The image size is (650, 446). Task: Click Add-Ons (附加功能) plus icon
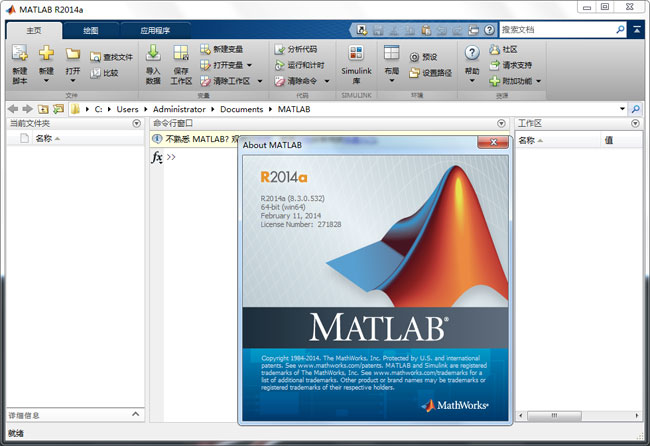coord(495,81)
